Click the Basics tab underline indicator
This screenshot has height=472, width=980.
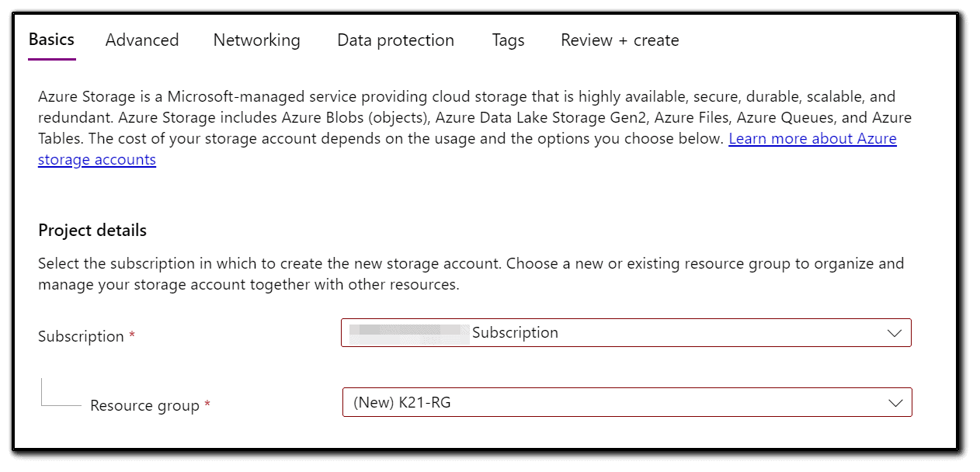(x=50, y=60)
